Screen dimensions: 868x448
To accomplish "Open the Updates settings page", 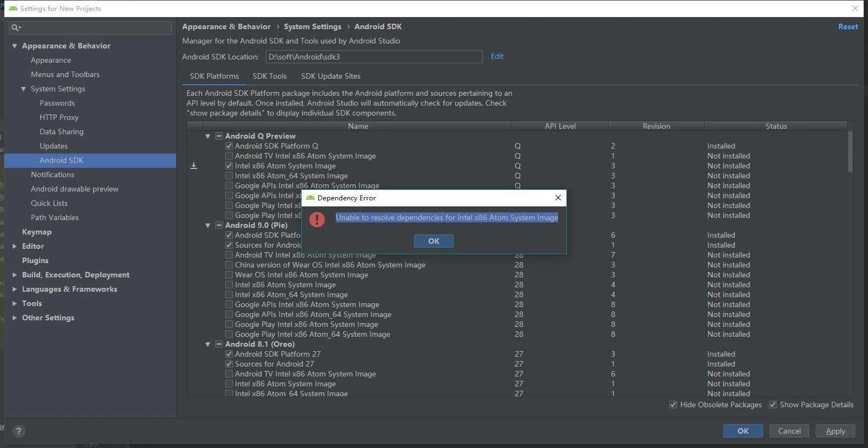I will 53,146.
